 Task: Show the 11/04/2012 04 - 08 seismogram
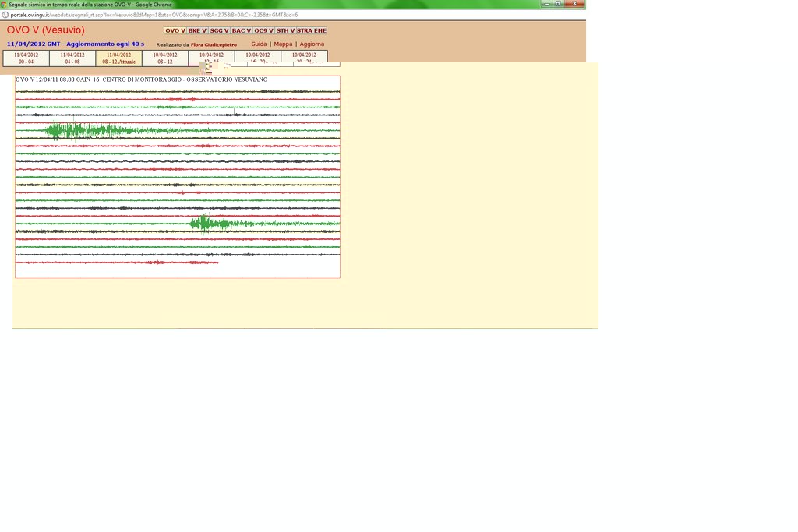point(72,58)
